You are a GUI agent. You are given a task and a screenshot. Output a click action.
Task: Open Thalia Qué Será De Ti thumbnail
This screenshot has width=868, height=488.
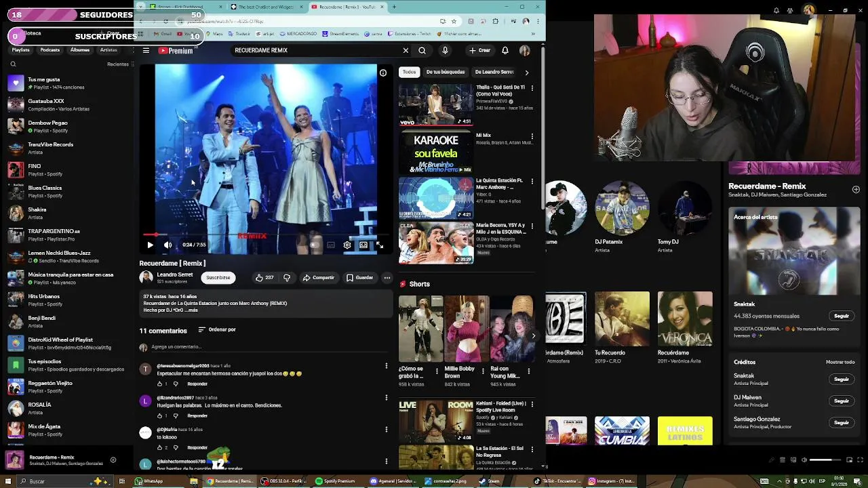click(x=436, y=104)
